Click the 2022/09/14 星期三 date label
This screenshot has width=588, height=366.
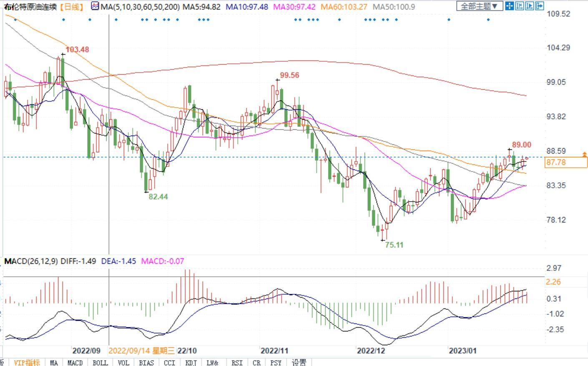[141, 351]
